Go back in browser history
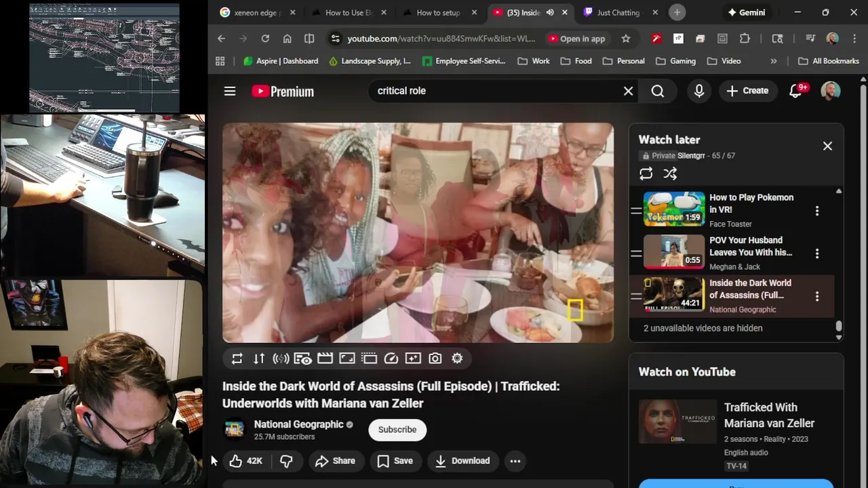The height and width of the screenshot is (488, 868). click(221, 39)
